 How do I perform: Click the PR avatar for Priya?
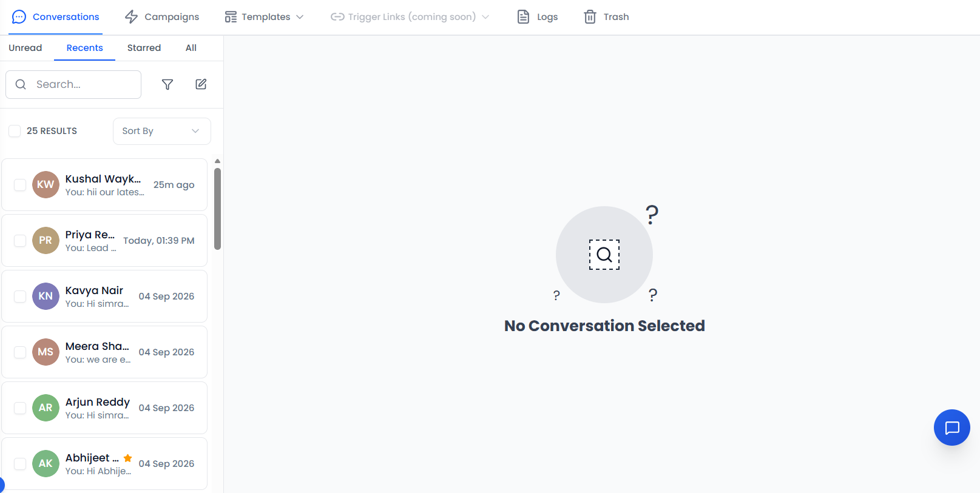[46, 240]
